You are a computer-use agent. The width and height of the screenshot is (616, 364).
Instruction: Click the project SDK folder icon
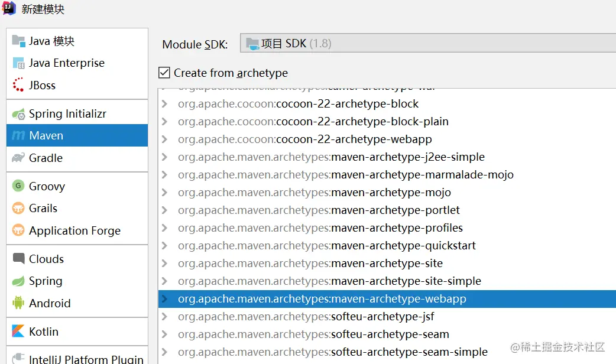click(x=252, y=44)
